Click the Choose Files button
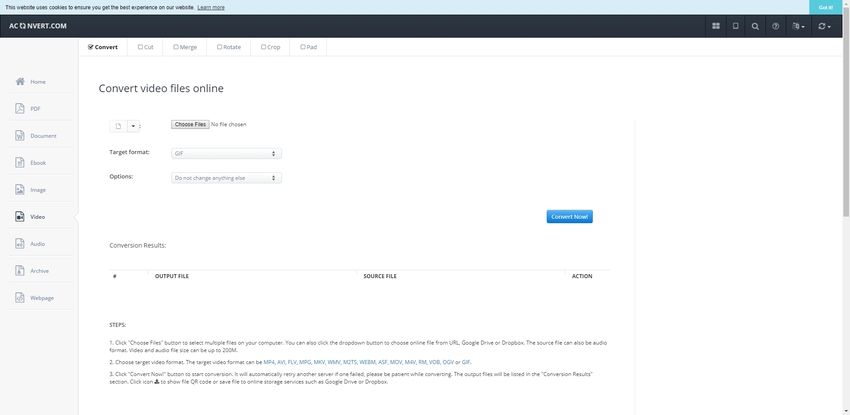850x415 pixels. [x=189, y=124]
